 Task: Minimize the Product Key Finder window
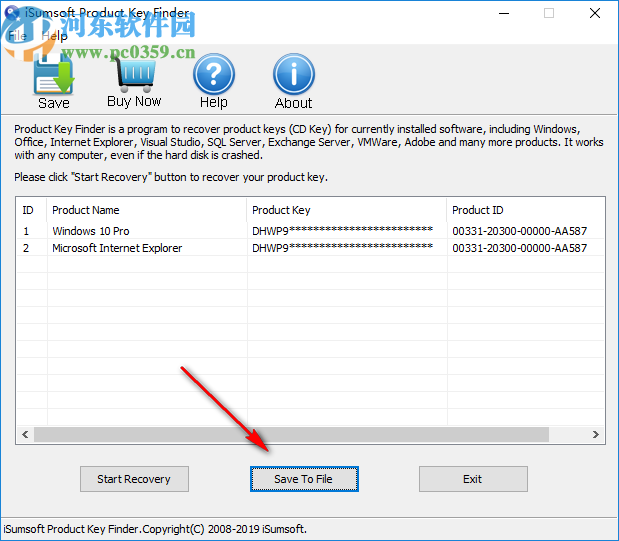coord(504,13)
